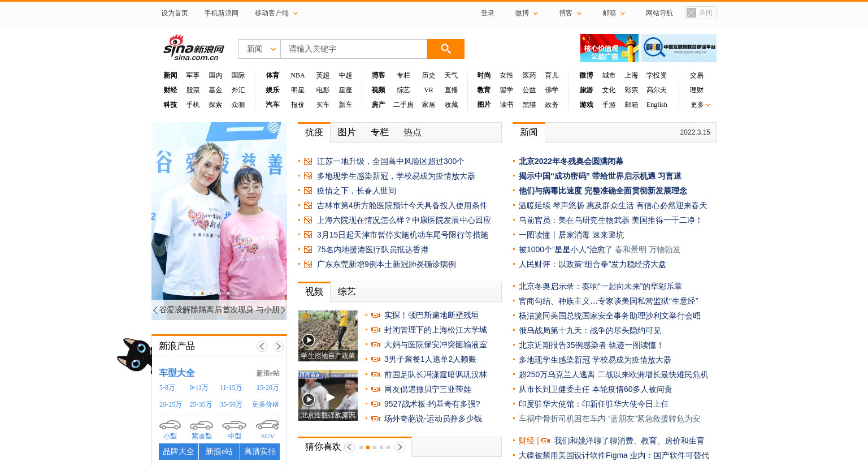Click the 品牌大全 button

179,452
